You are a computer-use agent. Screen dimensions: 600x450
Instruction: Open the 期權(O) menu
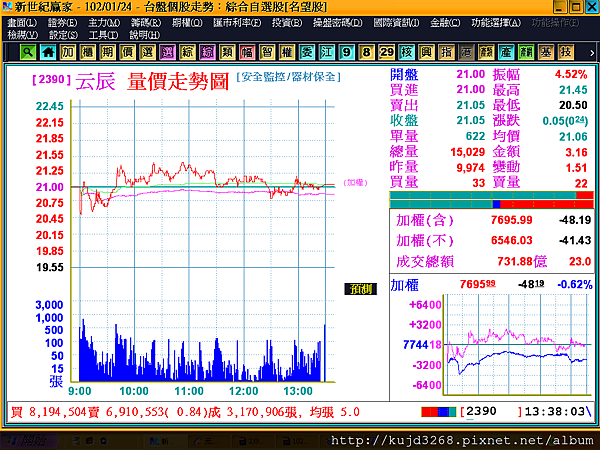tap(187, 23)
